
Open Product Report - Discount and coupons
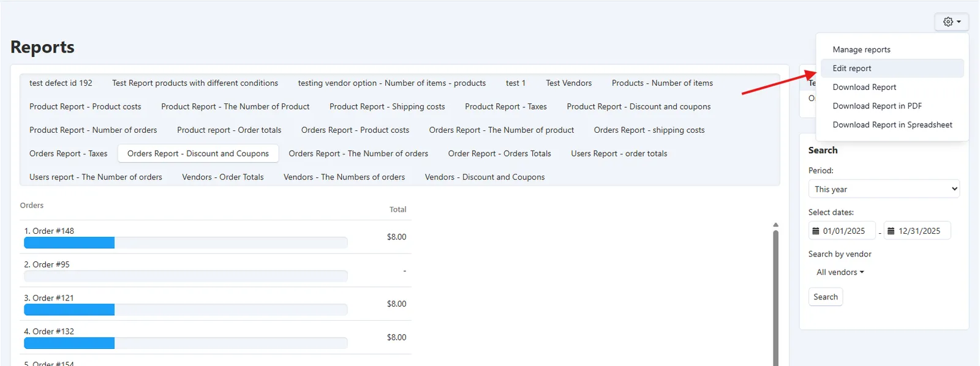[x=639, y=106]
